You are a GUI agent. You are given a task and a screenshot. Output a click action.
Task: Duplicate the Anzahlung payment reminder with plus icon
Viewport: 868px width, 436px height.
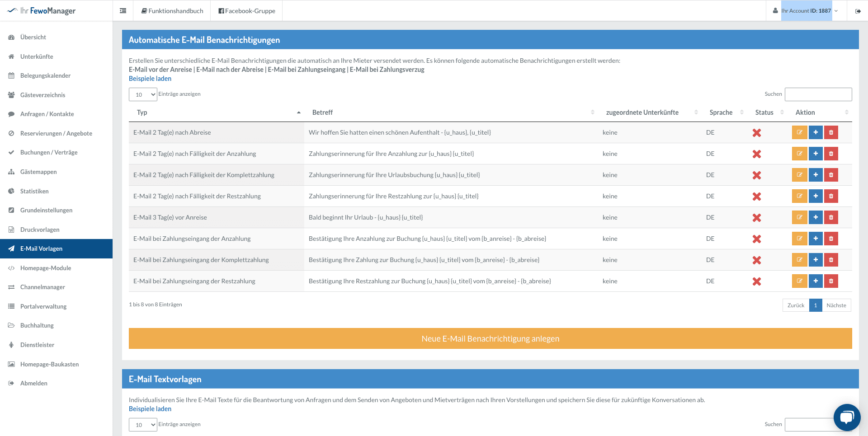pyautogui.click(x=816, y=154)
